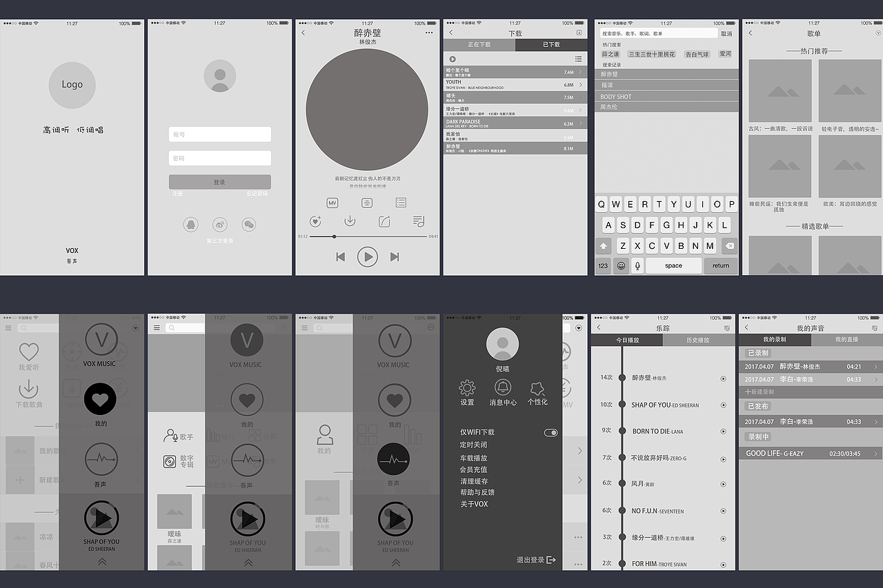The image size is (883, 588).
Task: Go back from the 下载 screen
Action: pos(451,33)
